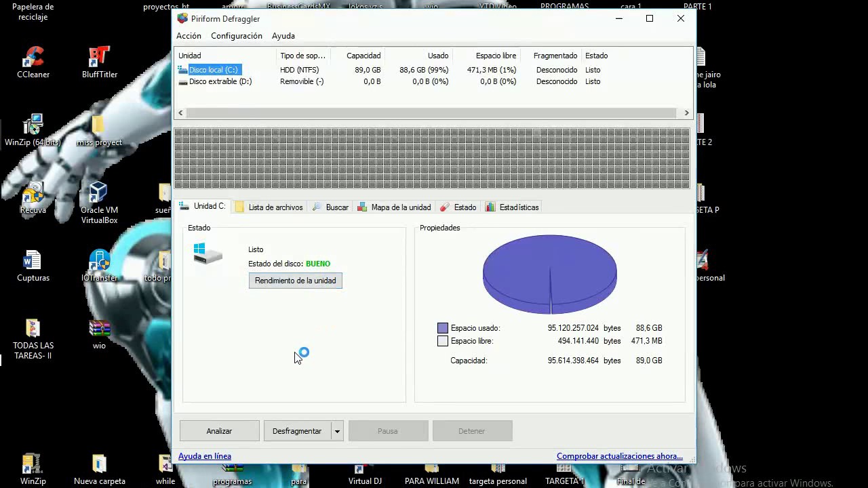Screen dimensions: 868x488
Task: Open Nueva carpeta desktop icon
Action: (x=100, y=469)
